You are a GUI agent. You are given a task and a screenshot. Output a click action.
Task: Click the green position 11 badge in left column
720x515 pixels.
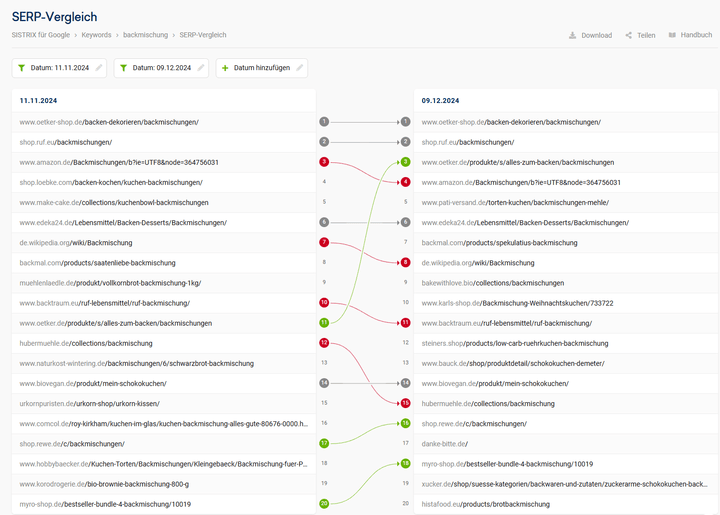tap(324, 322)
